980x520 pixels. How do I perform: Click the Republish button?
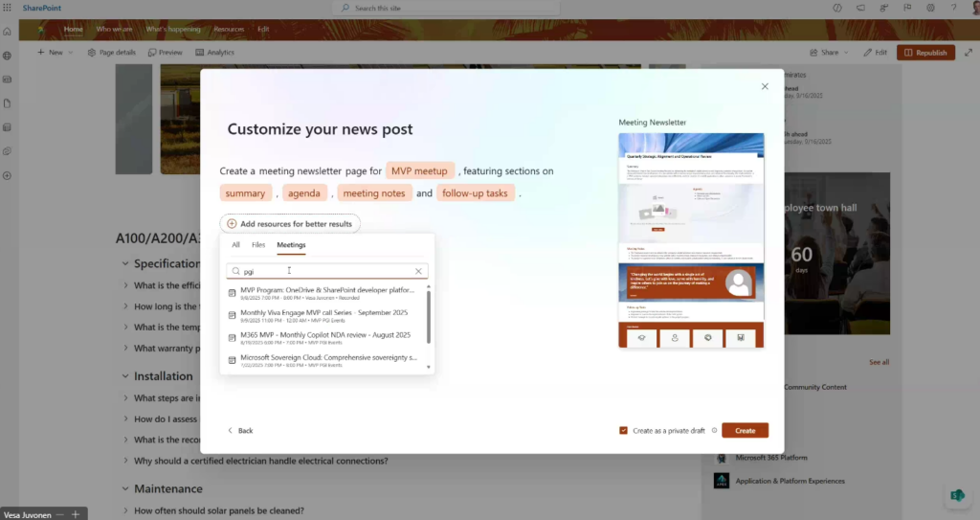(x=925, y=53)
